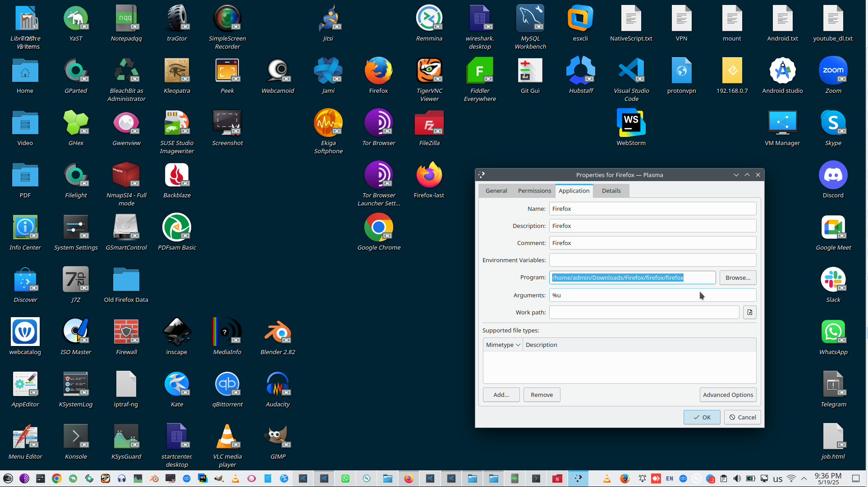Image resolution: width=868 pixels, height=487 pixels.
Task: Show hidden system tray icons arrow
Action: click(804, 478)
